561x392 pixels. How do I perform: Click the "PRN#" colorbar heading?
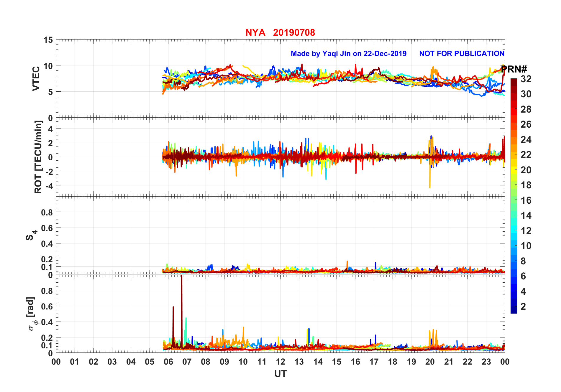514,69
